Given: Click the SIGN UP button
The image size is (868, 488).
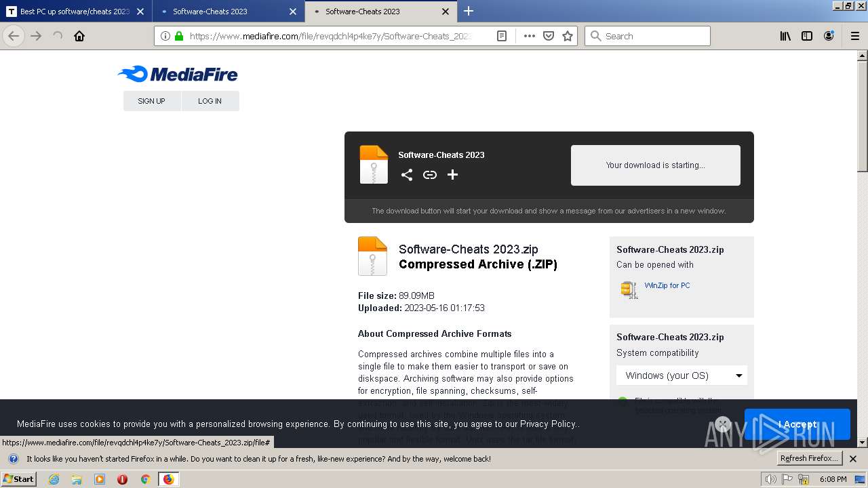Looking at the screenshot, I should [x=151, y=101].
